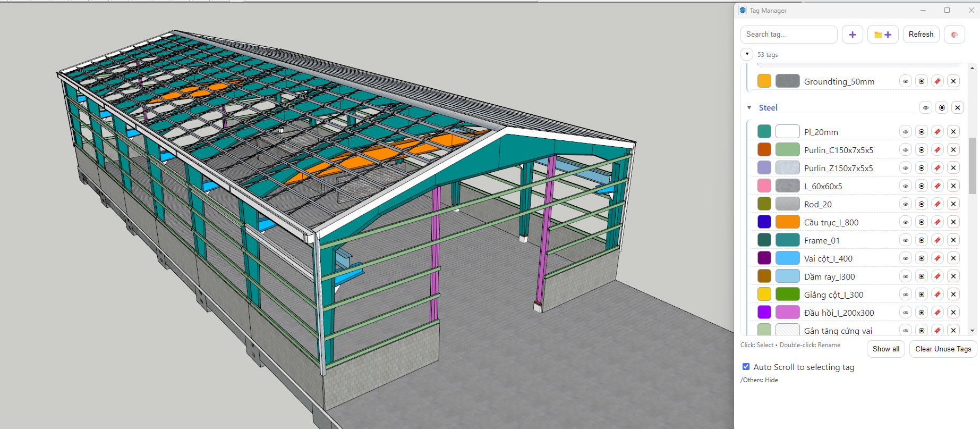Click the red tag icon for Frame_01
980x429 pixels.
pos(938,240)
